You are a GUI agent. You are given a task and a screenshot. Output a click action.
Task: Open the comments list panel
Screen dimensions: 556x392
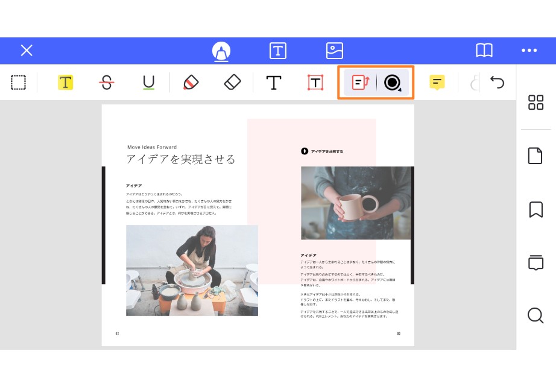535,262
